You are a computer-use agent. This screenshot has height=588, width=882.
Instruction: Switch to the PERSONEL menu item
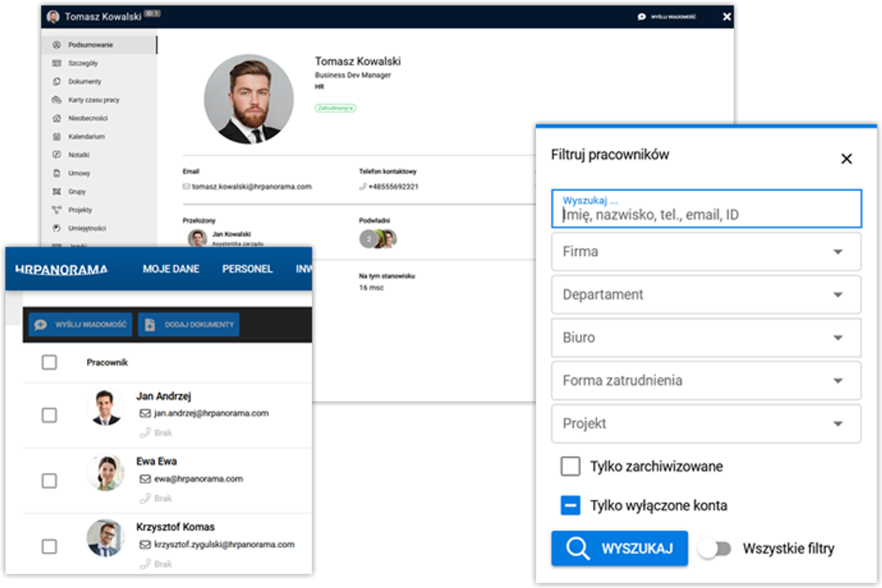pyautogui.click(x=247, y=269)
